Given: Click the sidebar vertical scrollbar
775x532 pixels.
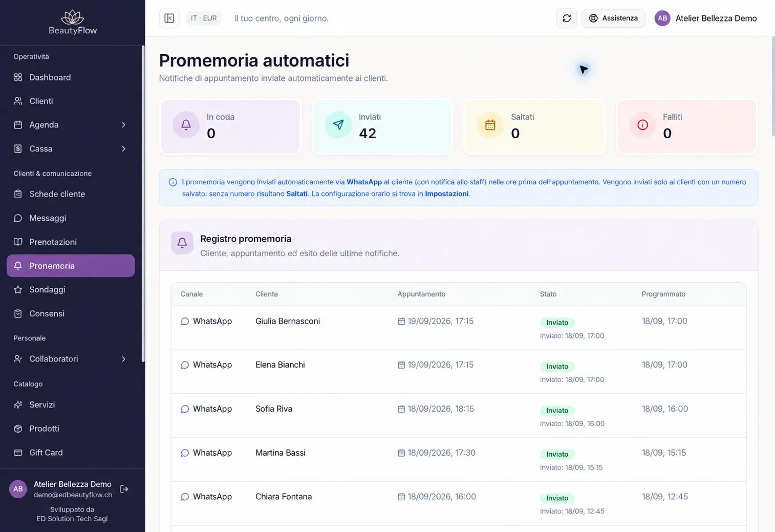Looking at the screenshot, I should coord(143,204).
